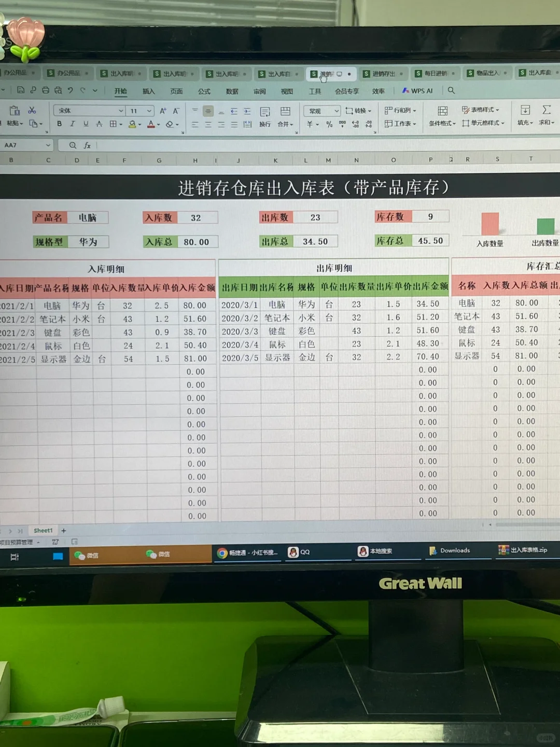Click the Eraser clear format icon
The image size is (560, 747).
(170, 124)
